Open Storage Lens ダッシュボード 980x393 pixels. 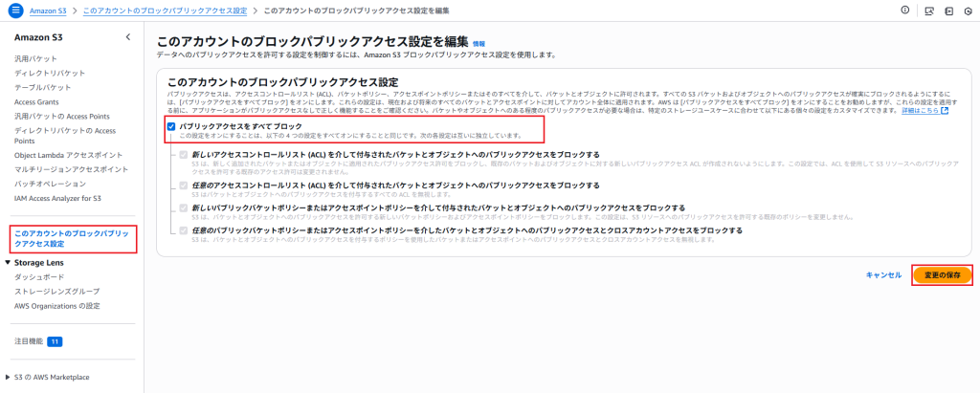tap(39, 276)
